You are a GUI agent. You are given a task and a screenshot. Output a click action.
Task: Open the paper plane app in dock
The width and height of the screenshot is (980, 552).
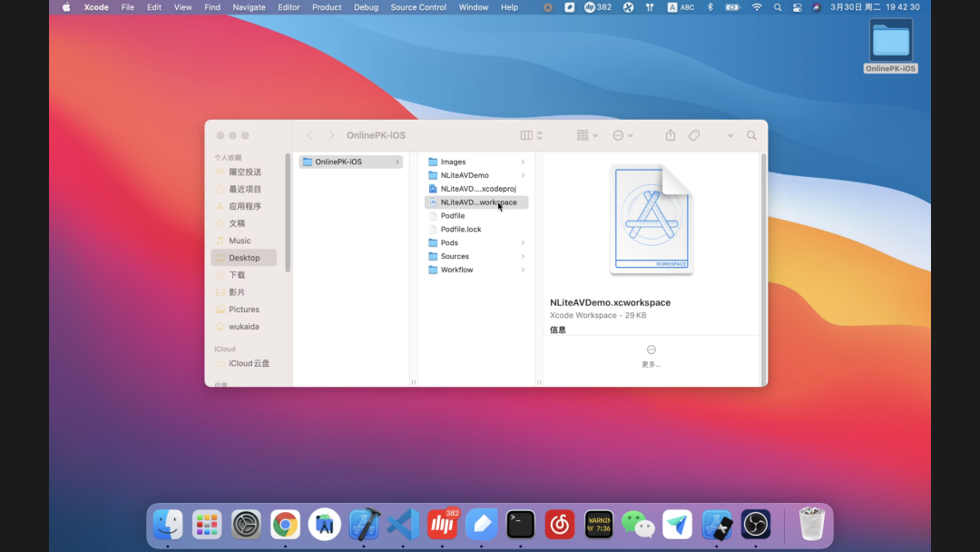tap(678, 524)
